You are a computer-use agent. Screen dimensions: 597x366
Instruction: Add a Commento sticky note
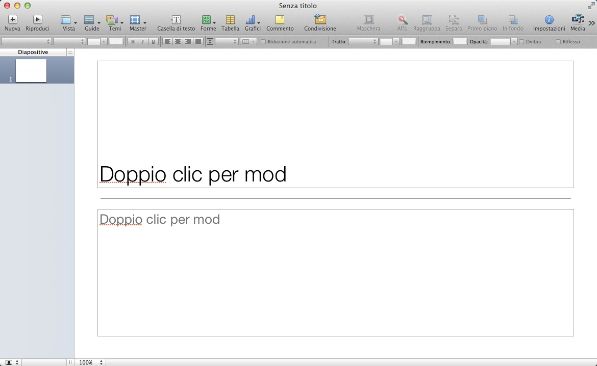[280, 22]
